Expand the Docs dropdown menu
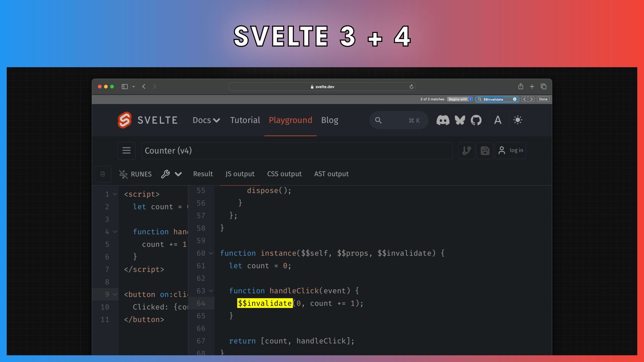644x362 pixels. pyautogui.click(x=206, y=120)
